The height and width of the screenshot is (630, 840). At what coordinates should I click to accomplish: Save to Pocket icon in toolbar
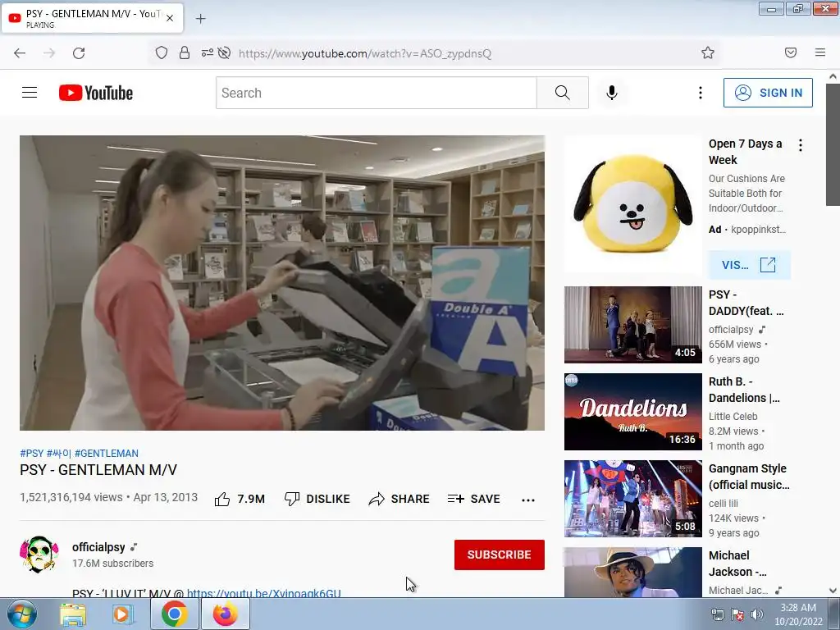pos(791,52)
